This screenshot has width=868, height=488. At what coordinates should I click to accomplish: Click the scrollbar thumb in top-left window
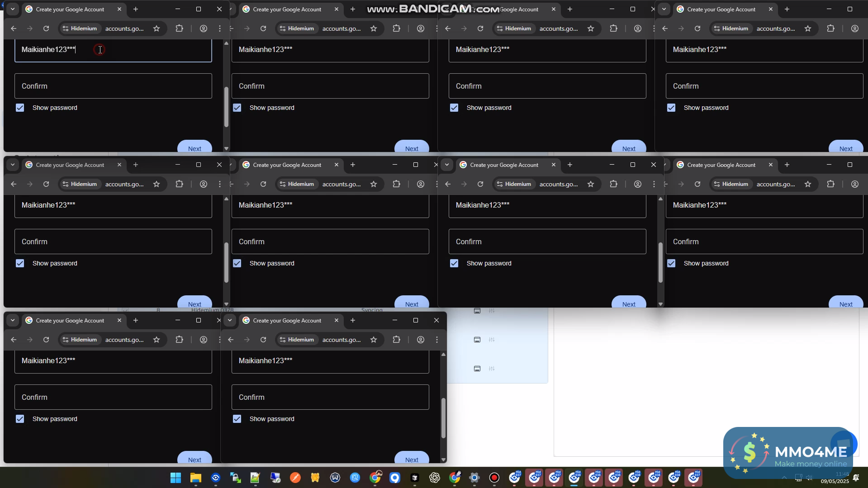coord(226,107)
